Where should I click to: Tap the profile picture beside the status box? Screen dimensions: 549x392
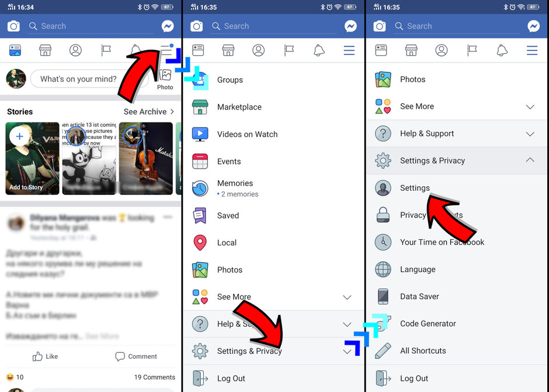[x=16, y=79]
